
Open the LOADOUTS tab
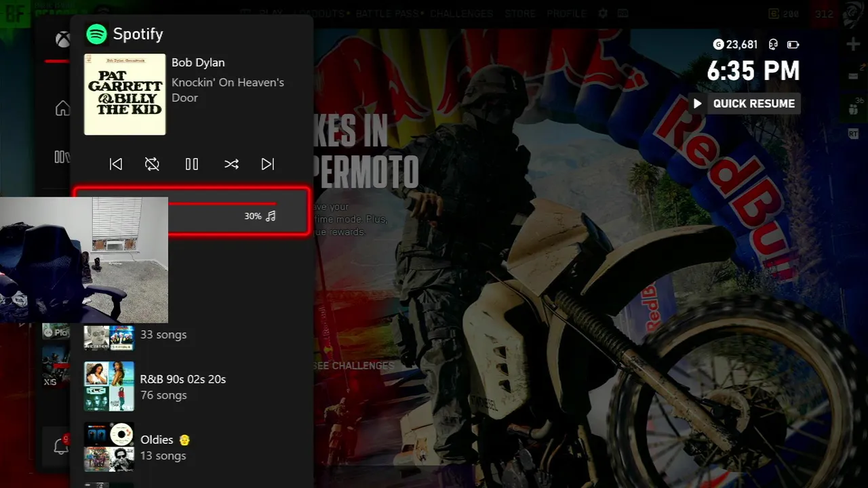[x=318, y=14]
